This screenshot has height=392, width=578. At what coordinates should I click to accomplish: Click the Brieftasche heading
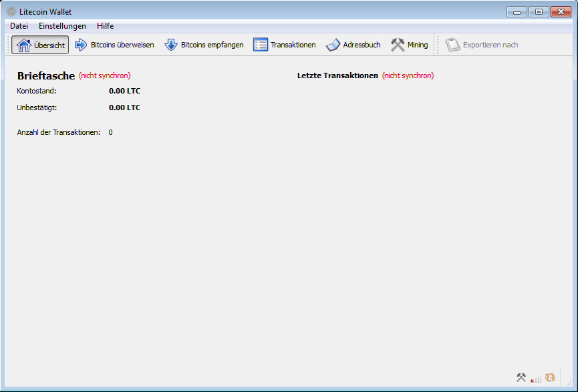tap(46, 75)
